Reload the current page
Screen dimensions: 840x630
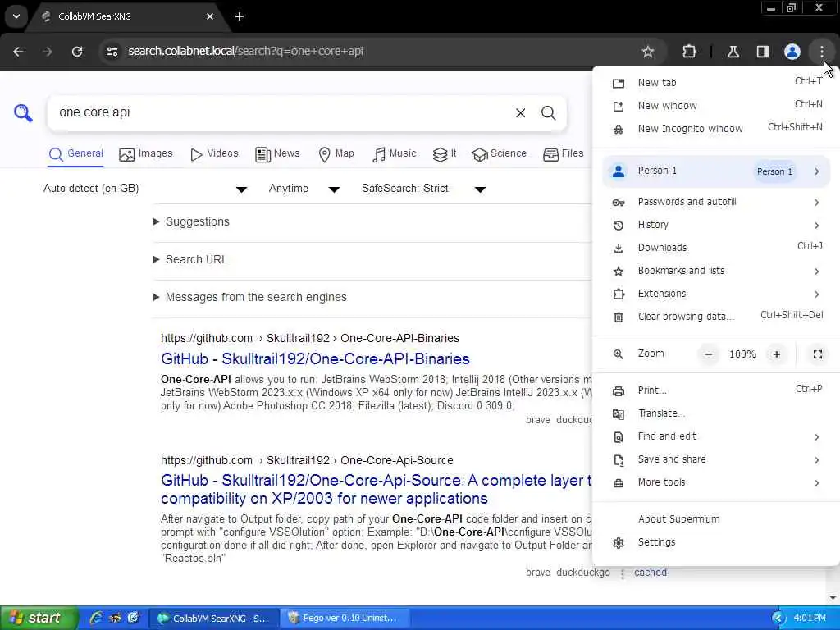pyautogui.click(x=77, y=52)
